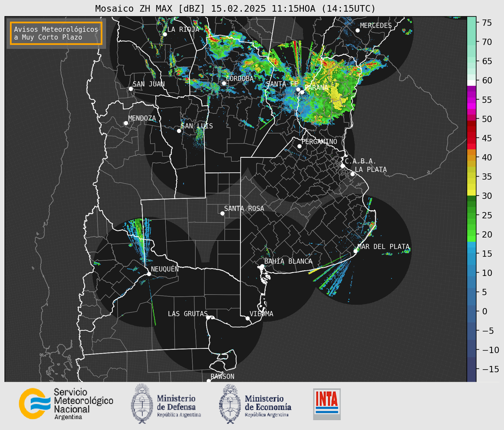
Task: Click the white dot marking Mercedes
Action: (x=358, y=31)
